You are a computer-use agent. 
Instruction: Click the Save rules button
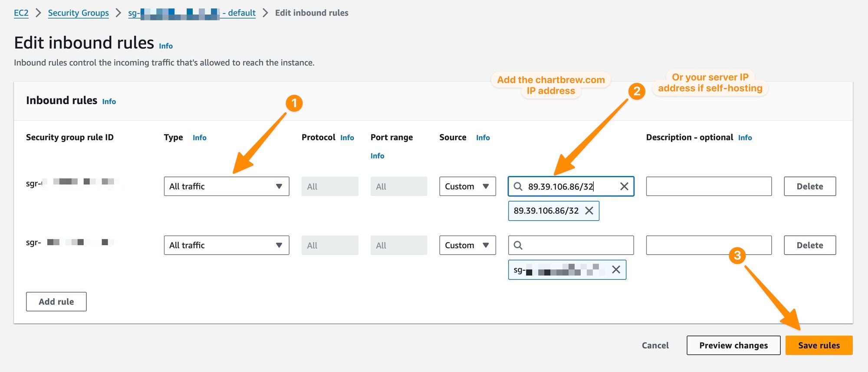(819, 345)
